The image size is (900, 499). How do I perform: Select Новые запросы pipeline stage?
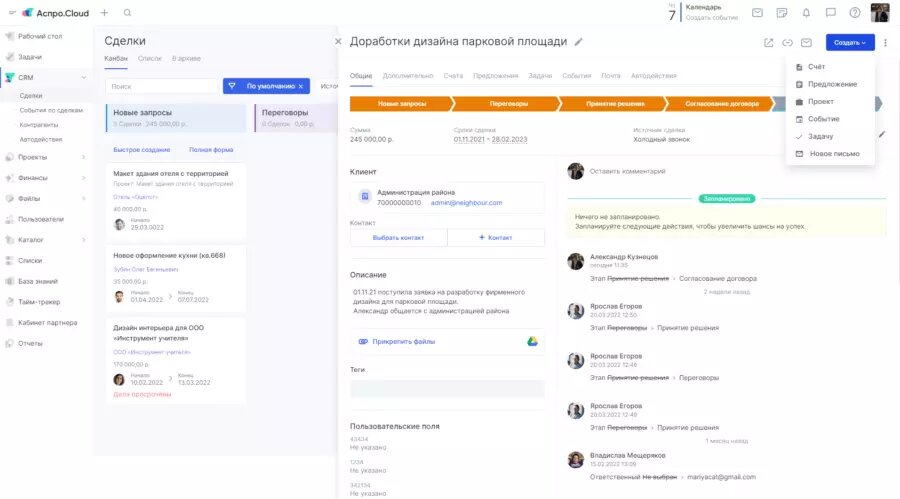tap(401, 104)
